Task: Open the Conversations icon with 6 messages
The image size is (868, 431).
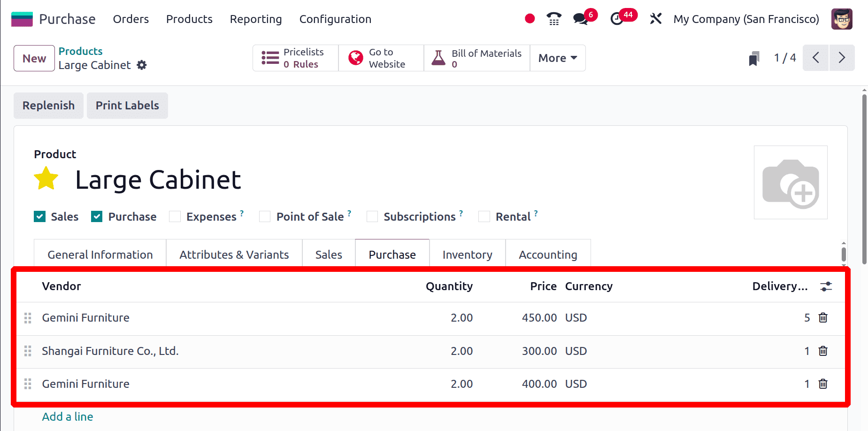Action: click(x=581, y=19)
